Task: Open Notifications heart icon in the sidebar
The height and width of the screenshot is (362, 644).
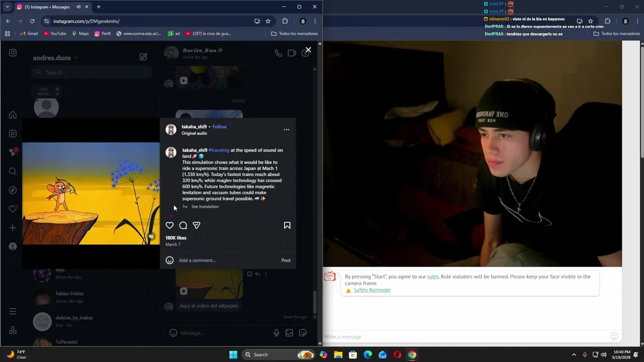Action: [13, 209]
